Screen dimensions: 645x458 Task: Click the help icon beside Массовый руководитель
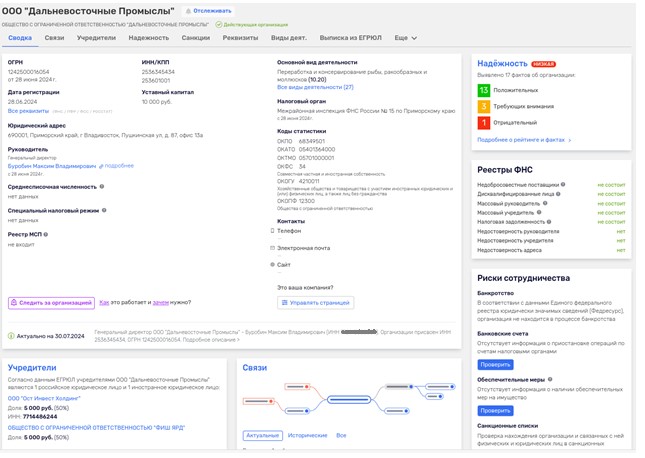coord(545,203)
